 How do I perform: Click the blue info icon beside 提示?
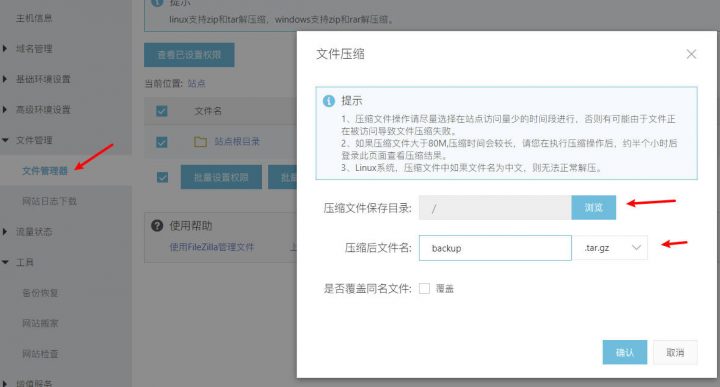[329, 101]
